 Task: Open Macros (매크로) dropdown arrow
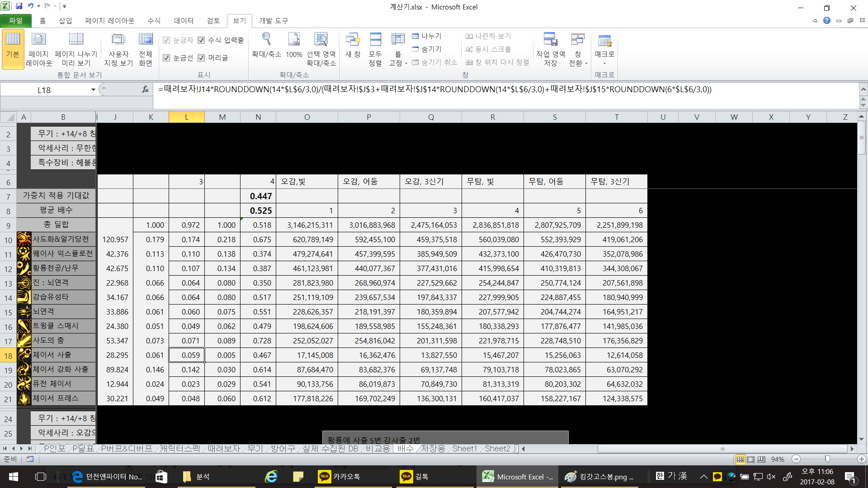tap(604, 63)
